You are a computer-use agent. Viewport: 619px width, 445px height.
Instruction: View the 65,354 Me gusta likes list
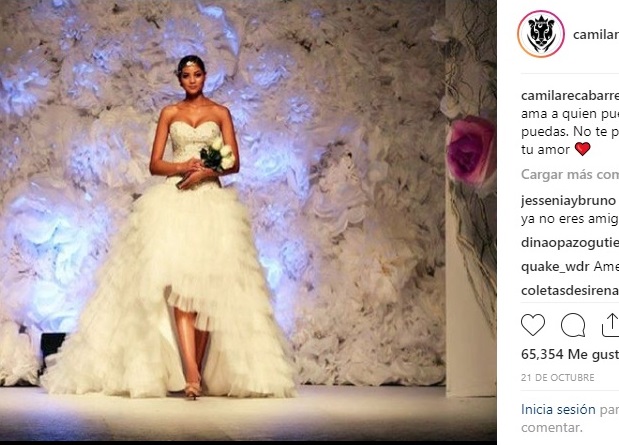coord(570,354)
